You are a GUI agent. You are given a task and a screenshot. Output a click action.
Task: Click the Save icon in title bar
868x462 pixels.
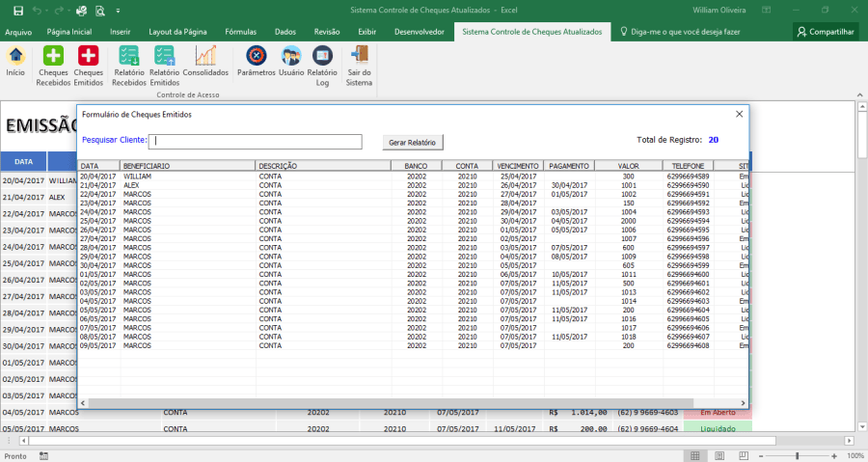tap(18, 11)
